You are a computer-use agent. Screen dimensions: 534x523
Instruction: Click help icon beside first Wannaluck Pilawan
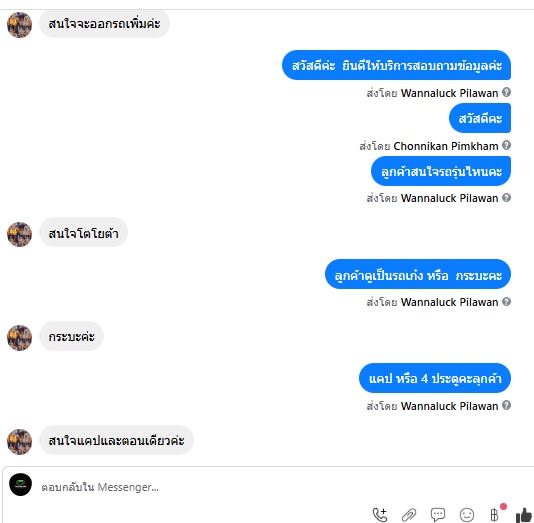tap(506, 92)
